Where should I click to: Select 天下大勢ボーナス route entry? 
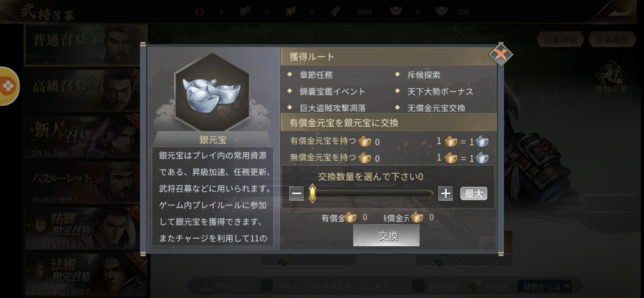point(440,91)
